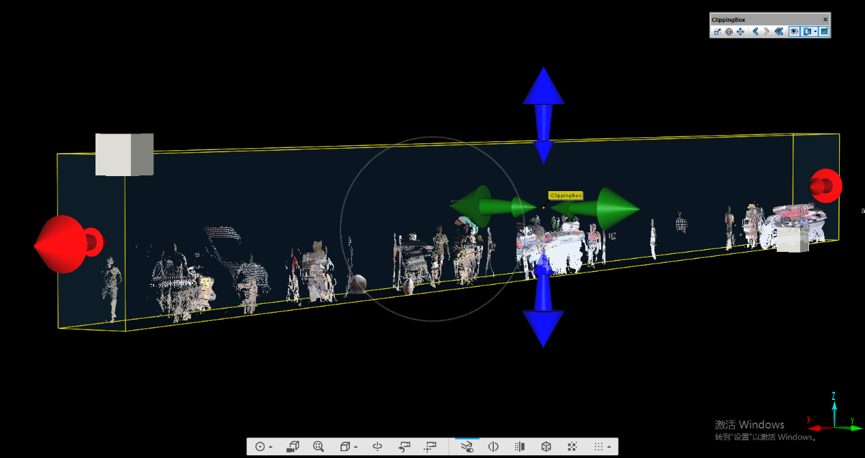Click the double left chevron icon
The image size is (865, 458).
click(x=779, y=32)
